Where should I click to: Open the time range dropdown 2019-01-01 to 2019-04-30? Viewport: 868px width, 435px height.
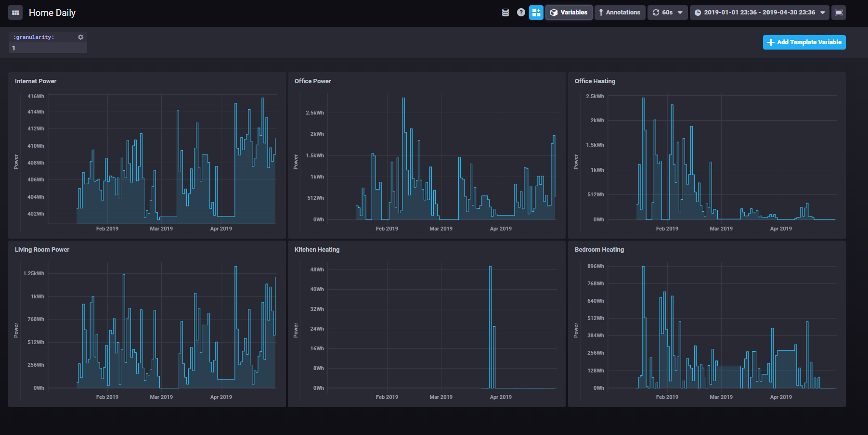760,13
